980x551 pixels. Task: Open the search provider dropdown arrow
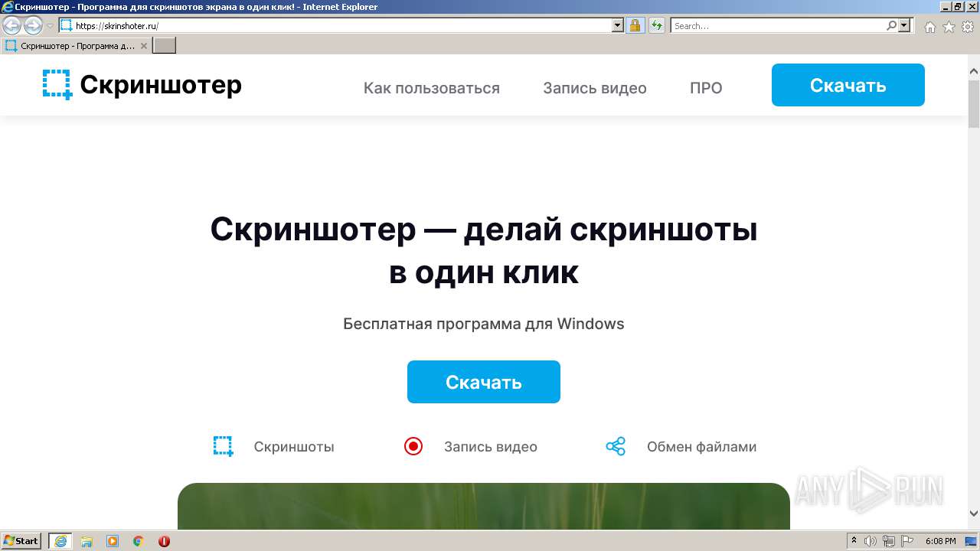(904, 25)
